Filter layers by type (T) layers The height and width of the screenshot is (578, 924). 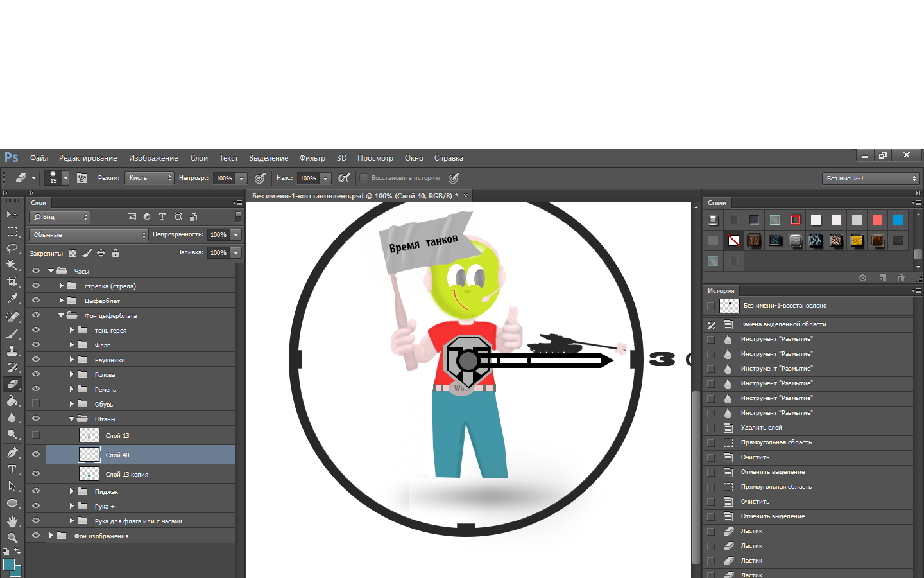162,217
